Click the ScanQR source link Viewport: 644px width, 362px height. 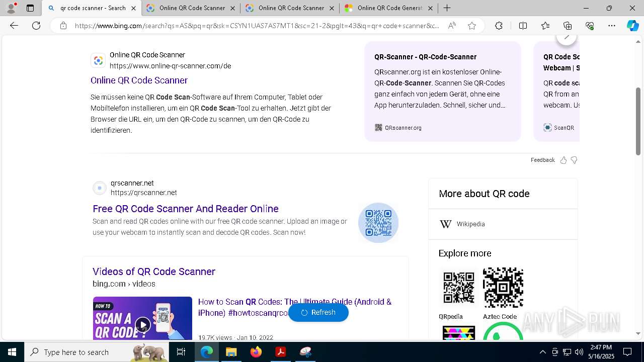[558, 128]
